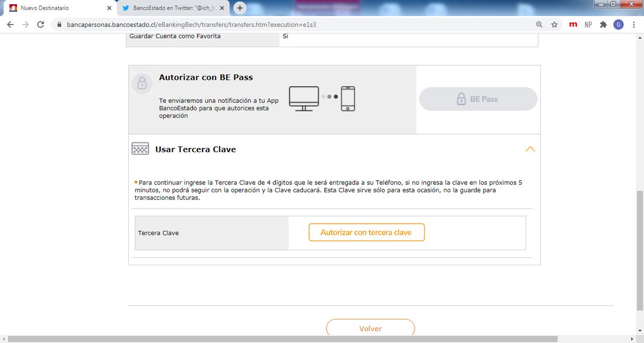Click Autorizar con tercera clave
The height and width of the screenshot is (343, 644).
367,233
